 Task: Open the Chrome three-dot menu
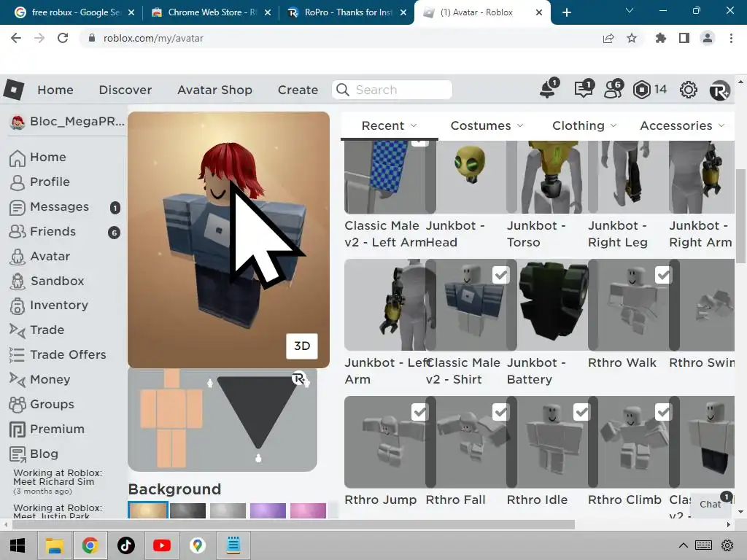coord(731,38)
